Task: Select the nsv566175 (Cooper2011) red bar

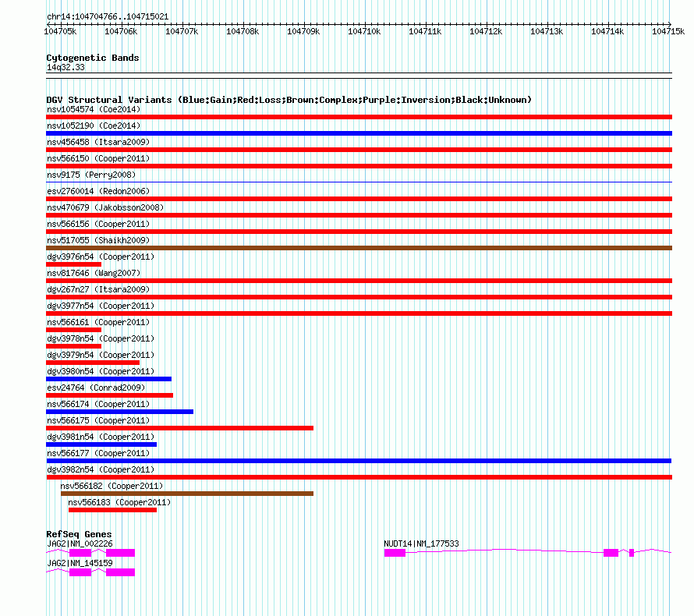Action: pos(179,428)
